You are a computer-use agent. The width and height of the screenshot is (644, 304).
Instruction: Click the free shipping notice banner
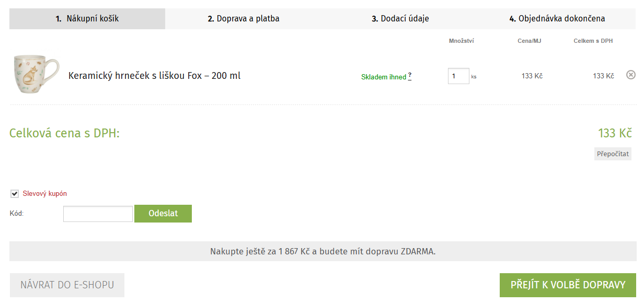pyautogui.click(x=323, y=251)
